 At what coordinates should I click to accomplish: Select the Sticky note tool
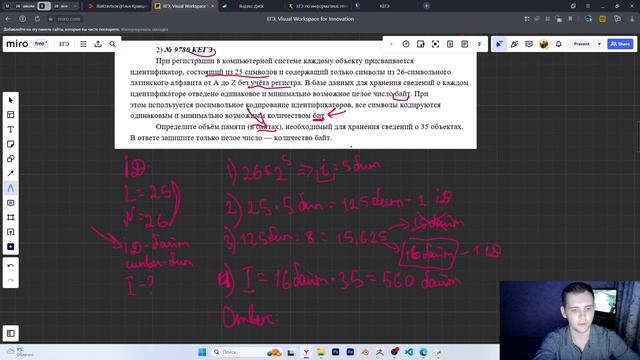[11, 144]
